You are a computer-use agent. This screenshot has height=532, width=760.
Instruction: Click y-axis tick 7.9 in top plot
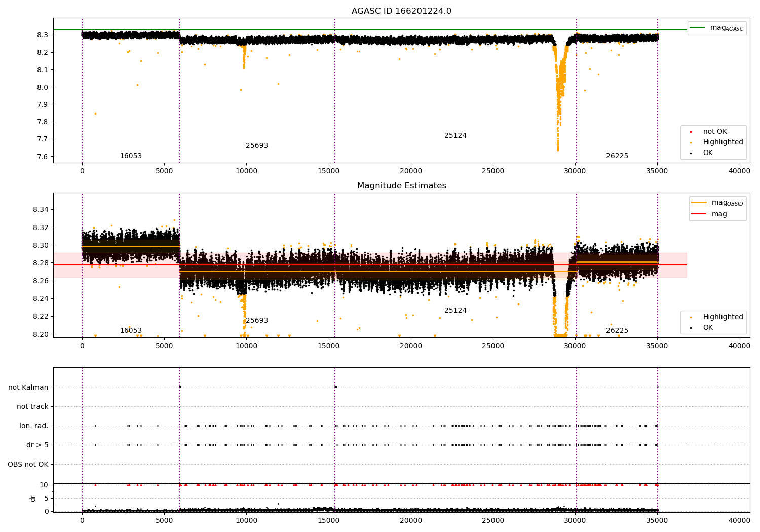[x=43, y=105]
